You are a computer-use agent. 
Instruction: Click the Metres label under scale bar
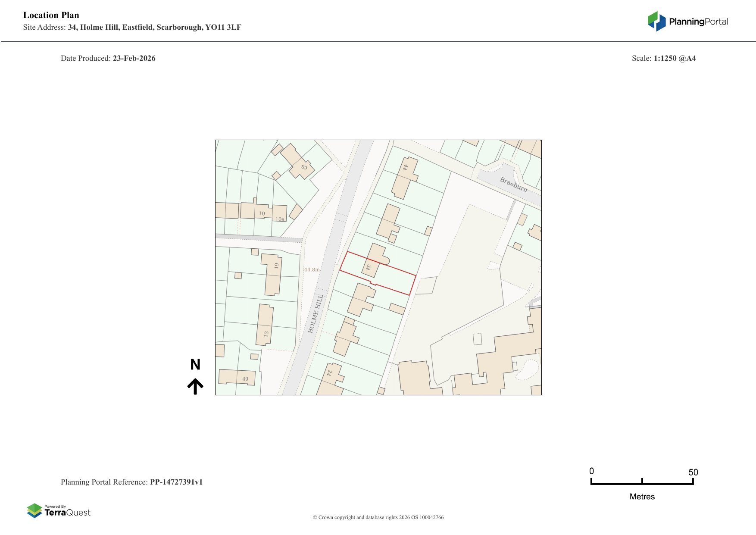click(642, 497)
